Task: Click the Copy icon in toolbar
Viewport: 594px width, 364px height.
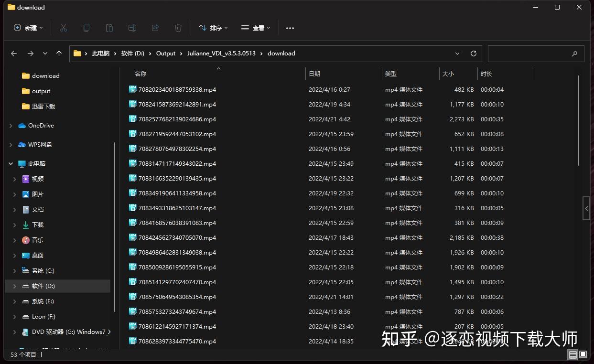Action: (86, 28)
